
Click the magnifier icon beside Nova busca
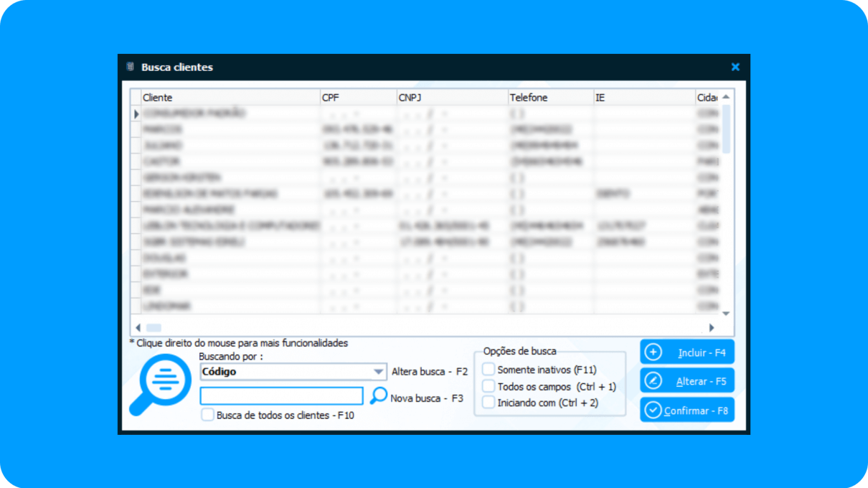coord(378,395)
